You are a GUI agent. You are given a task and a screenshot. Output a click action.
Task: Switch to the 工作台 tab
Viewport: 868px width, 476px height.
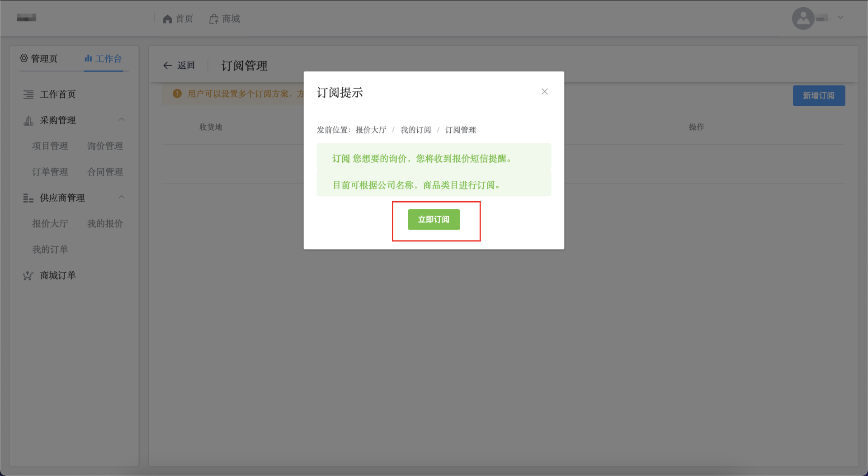point(104,59)
